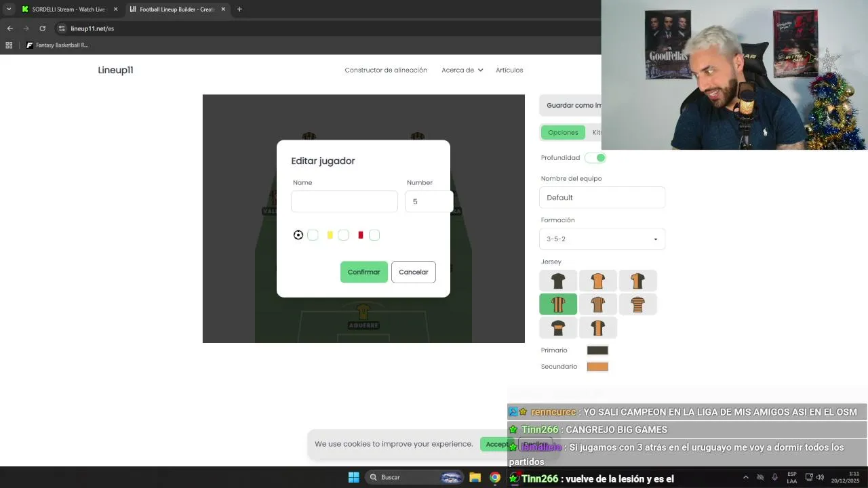Open Constructor de alineación page
This screenshot has width=868, height=488.
pos(386,70)
